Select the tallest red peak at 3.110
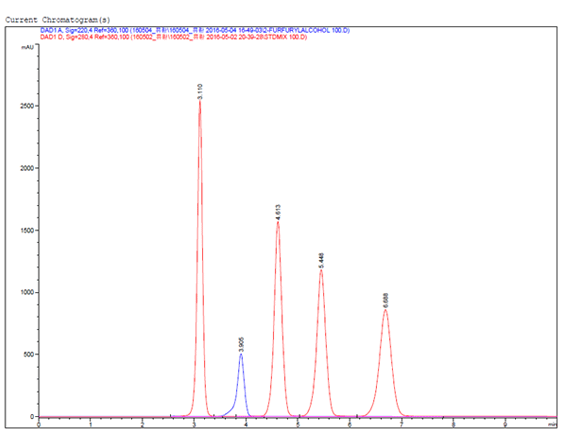Screen dimensions: 566x435 click(200, 258)
